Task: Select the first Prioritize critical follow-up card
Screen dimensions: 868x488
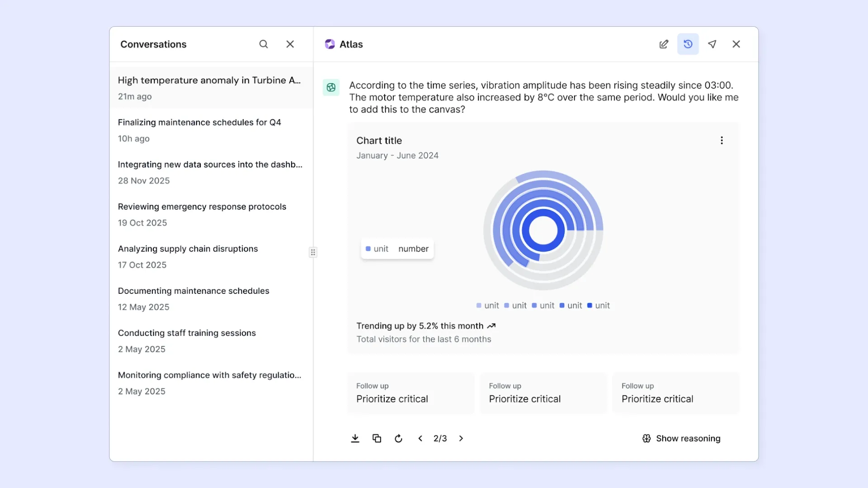Action: tap(411, 393)
